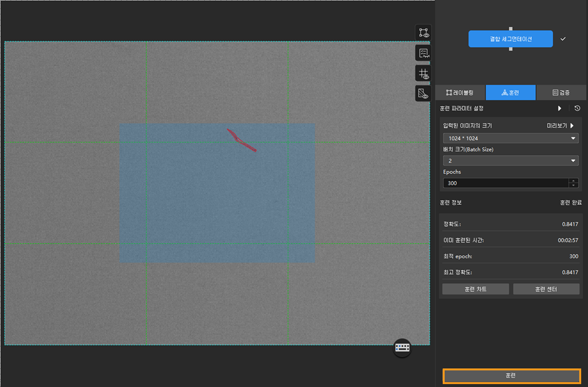
Task: Decrease Epochs with the down stepper arrow
Action: click(x=574, y=185)
